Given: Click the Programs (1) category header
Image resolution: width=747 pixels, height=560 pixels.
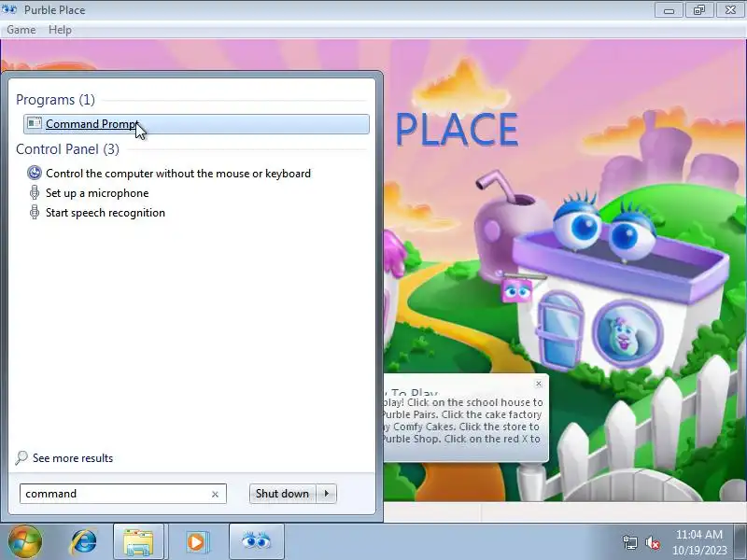Looking at the screenshot, I should click(x=55, y=100).
